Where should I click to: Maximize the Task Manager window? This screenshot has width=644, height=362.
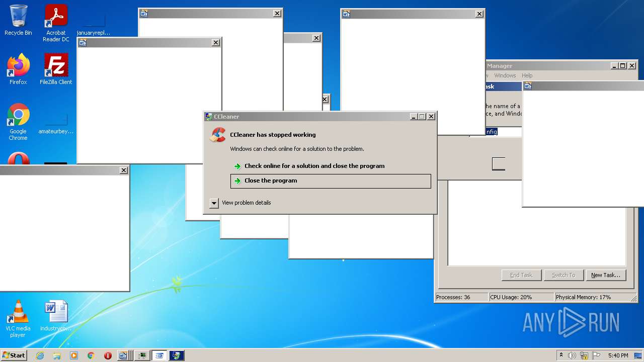[623, 66]
